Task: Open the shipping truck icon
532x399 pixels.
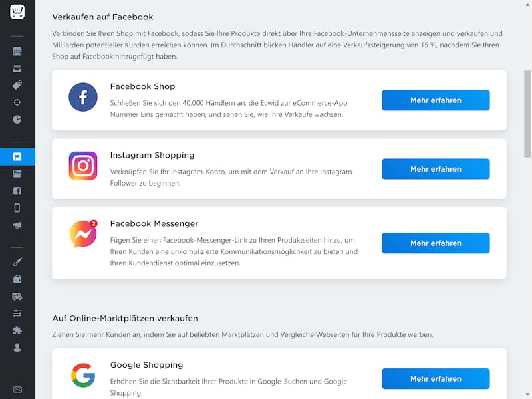Action: [17, 297]
